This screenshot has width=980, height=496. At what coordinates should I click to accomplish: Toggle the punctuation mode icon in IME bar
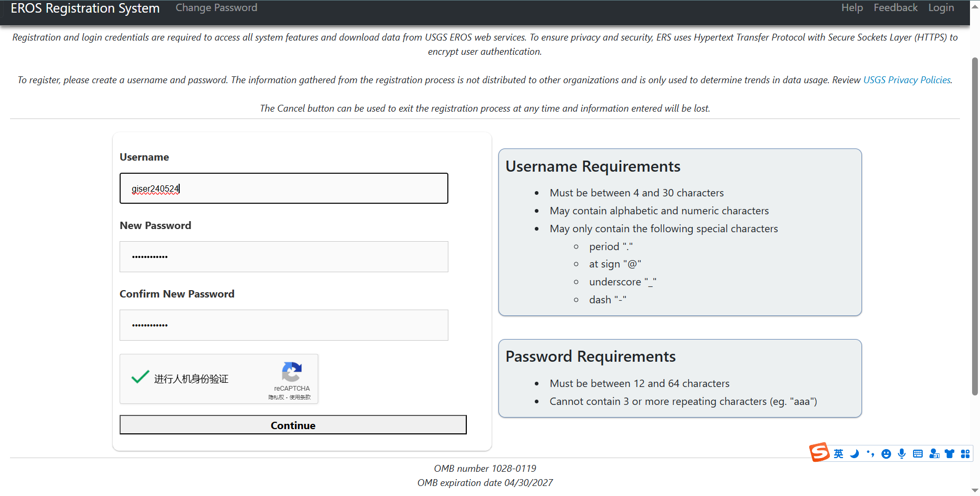(870, 454)
